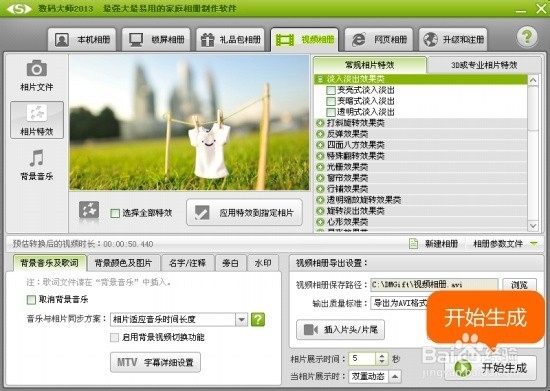Open 升级和注册 tab
The height and width of the screenshot is (391, 550).
click(453, 40)
